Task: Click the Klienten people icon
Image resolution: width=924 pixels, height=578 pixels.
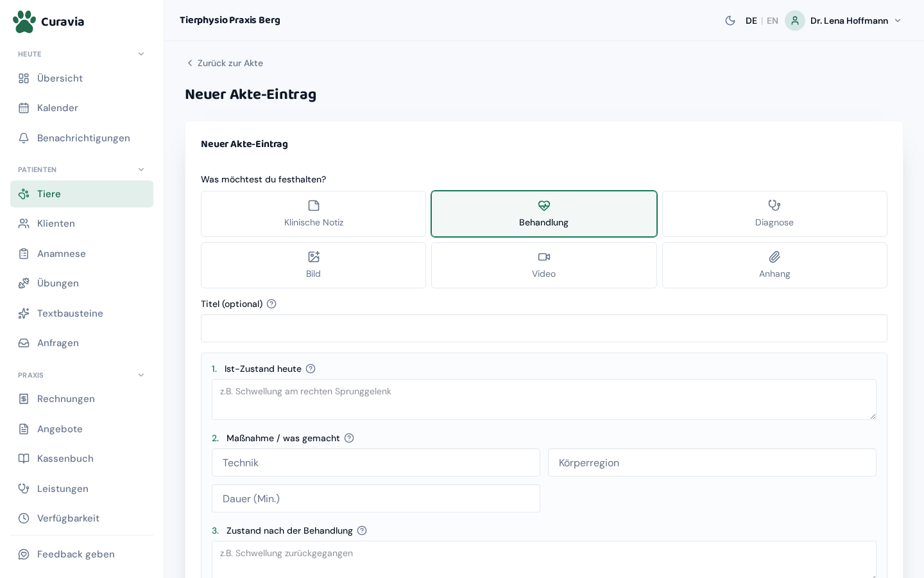Action: pos(24,223)
